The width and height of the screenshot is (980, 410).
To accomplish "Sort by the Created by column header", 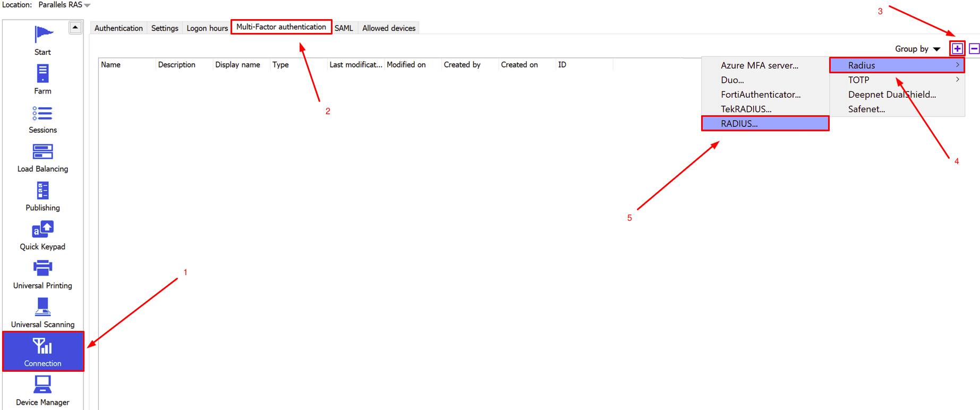I will click(470, 65).
